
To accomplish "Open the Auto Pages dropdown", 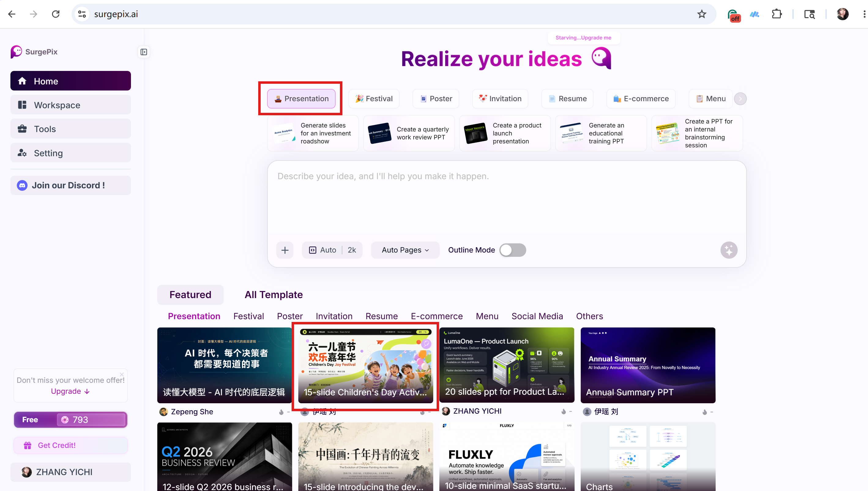I will point(405,250).
